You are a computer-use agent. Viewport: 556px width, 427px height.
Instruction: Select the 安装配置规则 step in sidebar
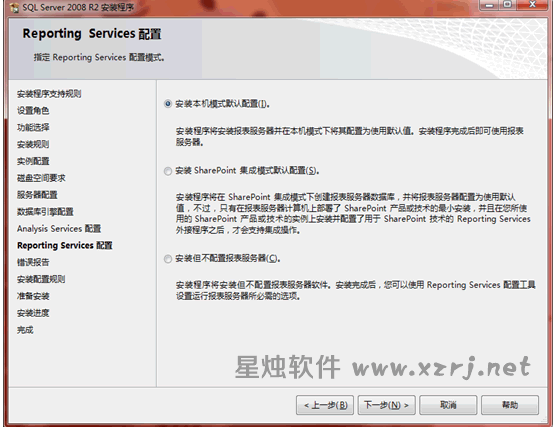pyautogui.click(x=41, y=279)
